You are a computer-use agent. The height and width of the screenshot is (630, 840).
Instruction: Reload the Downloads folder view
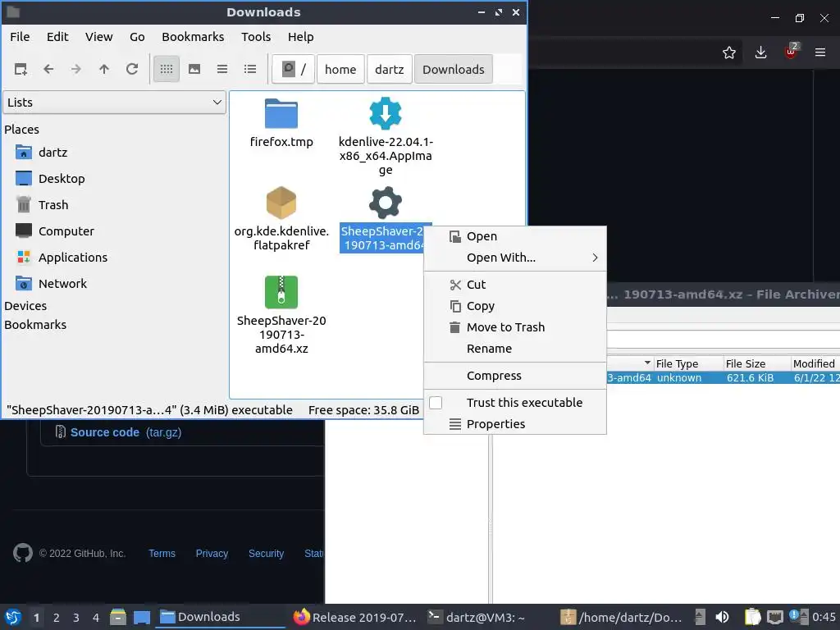(132, 69)
